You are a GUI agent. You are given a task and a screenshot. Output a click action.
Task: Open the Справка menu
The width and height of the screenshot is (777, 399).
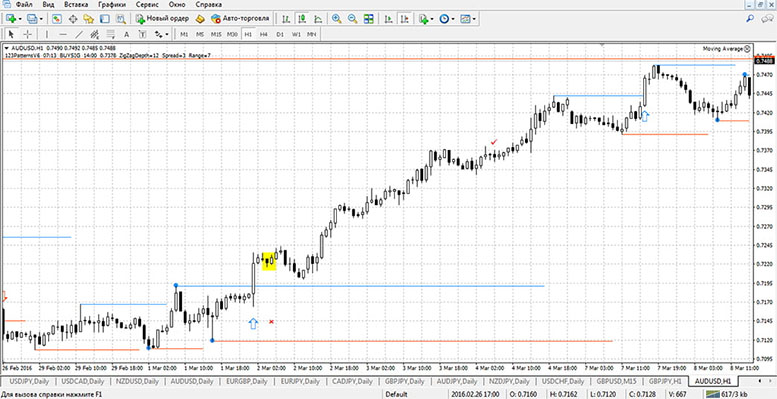tap(209, 4)
